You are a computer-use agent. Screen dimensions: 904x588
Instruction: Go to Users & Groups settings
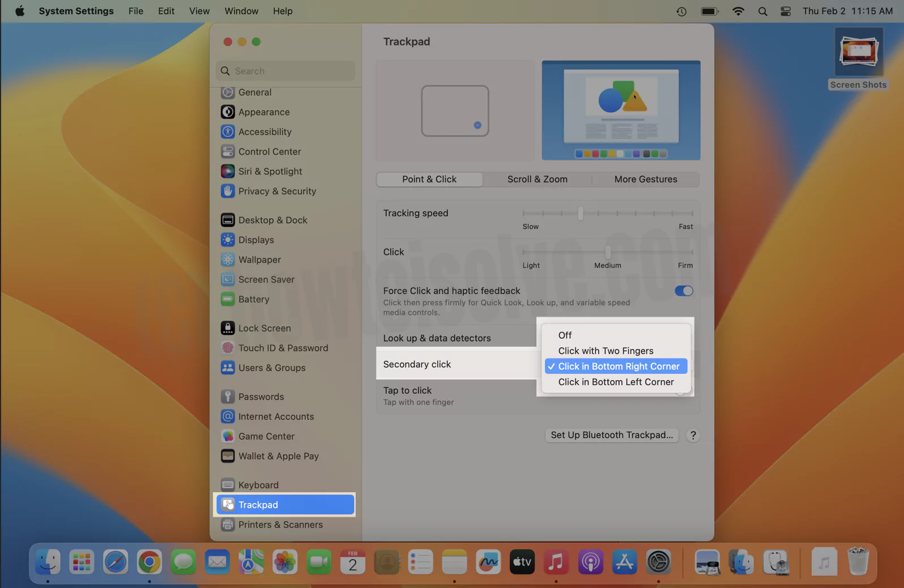coord(285,368)
